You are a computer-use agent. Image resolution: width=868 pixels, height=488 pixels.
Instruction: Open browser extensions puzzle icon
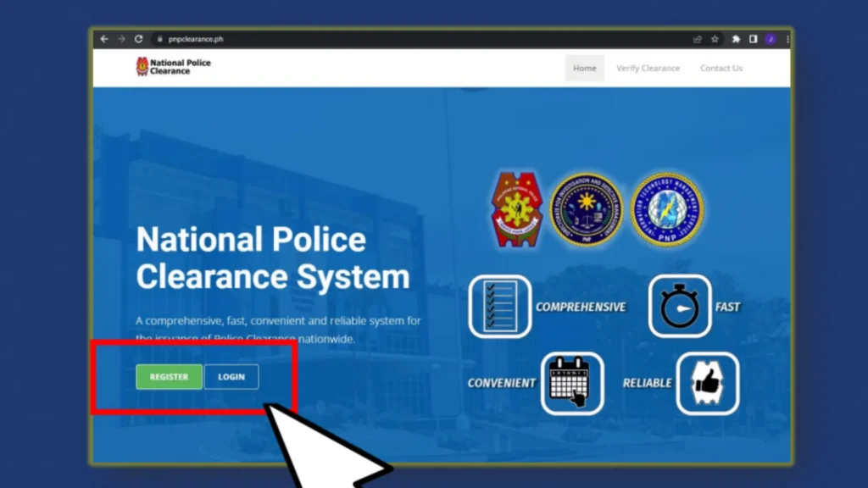pos(736,38)
